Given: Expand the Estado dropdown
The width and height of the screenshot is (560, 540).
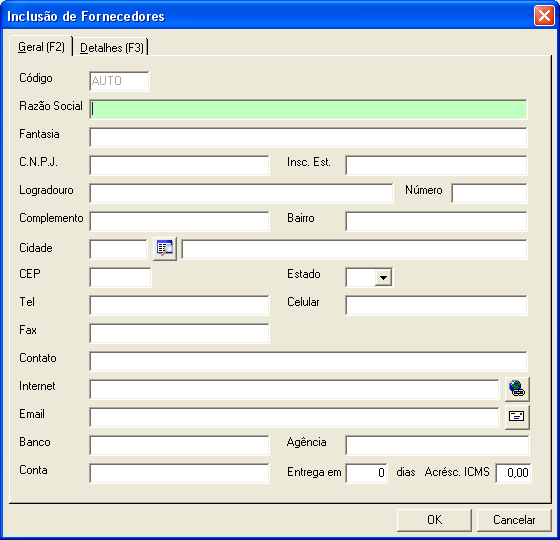Looking at the screenshot, I should [384, 278].
